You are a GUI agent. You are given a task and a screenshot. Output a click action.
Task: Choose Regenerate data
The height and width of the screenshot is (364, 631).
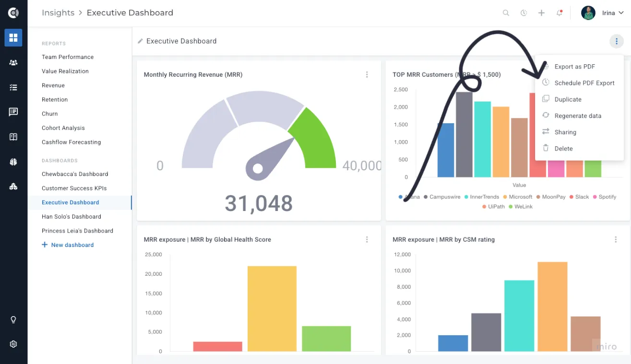(579, 116)
